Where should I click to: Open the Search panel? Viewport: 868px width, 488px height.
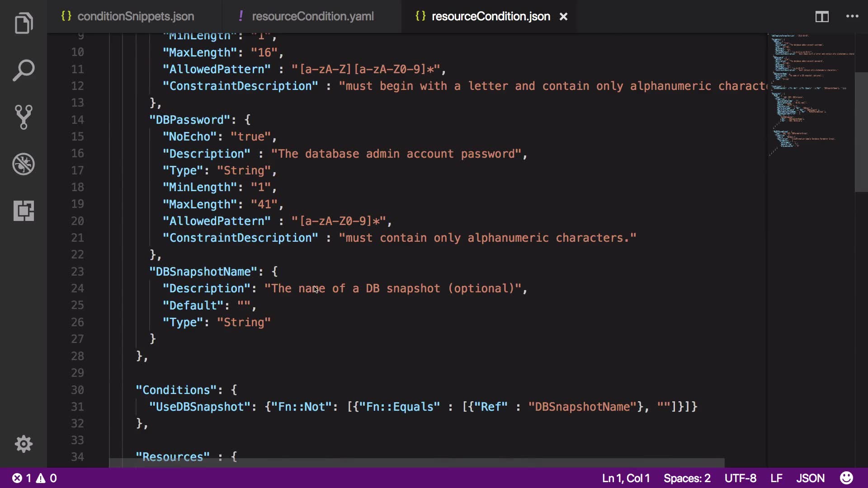(x=24, y=70)
